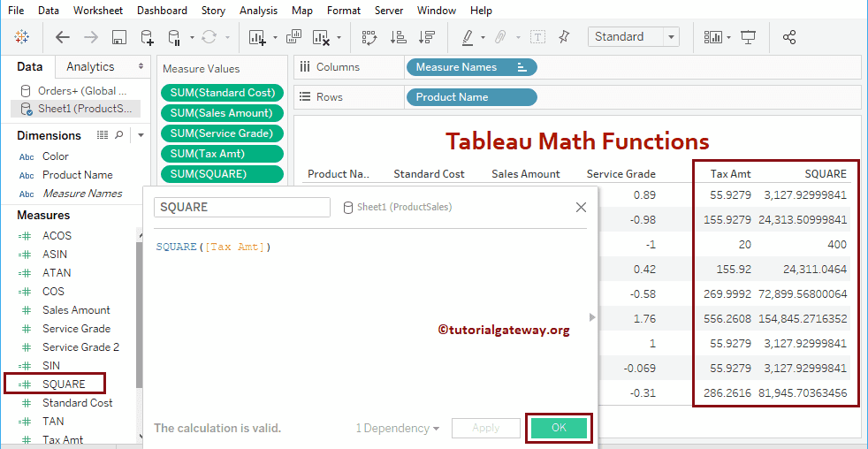The width and height of the screenshot is (868, 449).
Task: Click the Undo back arrow
Action: [63, 37]
